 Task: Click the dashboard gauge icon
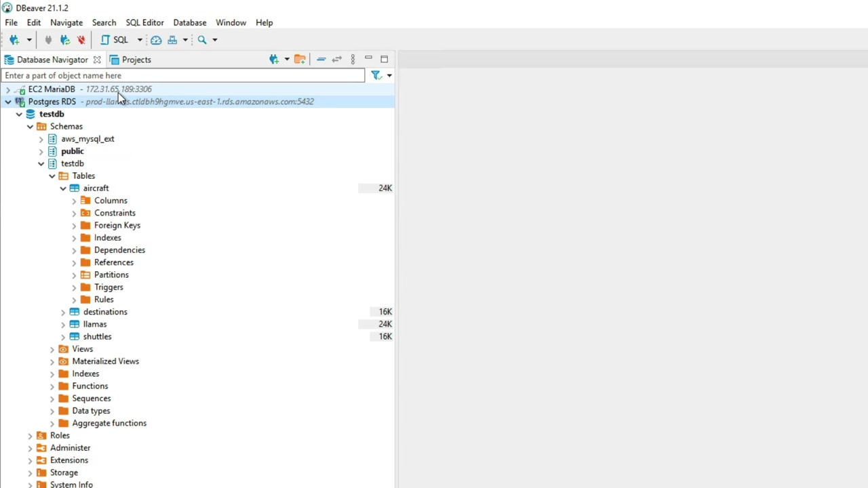click(x=156, y=40)
